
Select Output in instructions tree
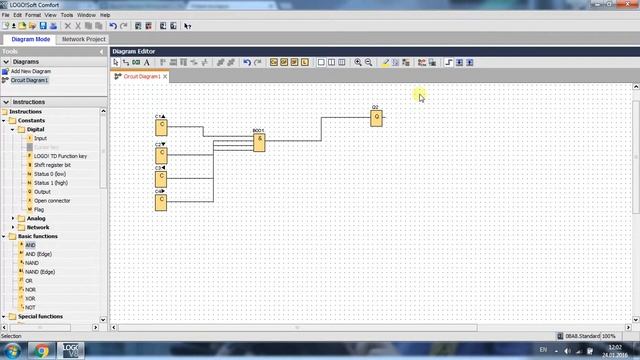42,192
